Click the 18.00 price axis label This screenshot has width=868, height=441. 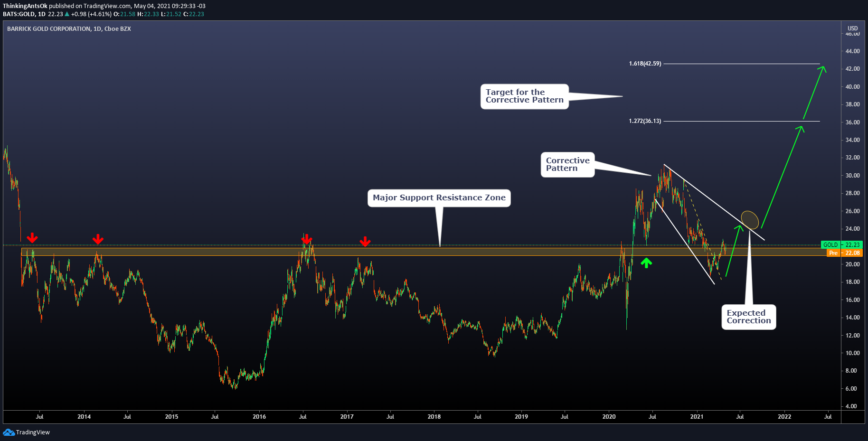tap(852, 282)
